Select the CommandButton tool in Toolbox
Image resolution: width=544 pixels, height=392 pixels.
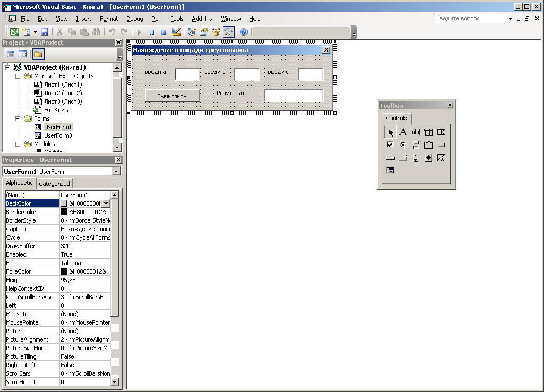click(x=441, y=144)
